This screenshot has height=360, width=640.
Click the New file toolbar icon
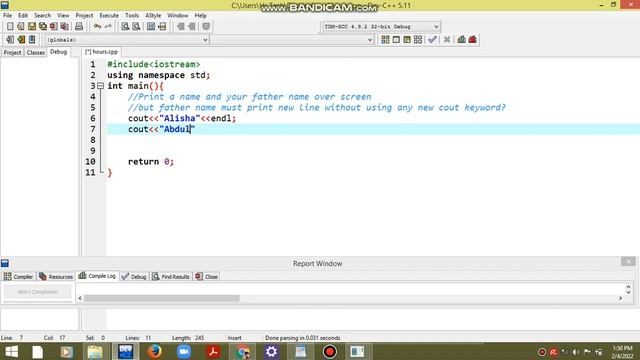click(x=10, y=27)
